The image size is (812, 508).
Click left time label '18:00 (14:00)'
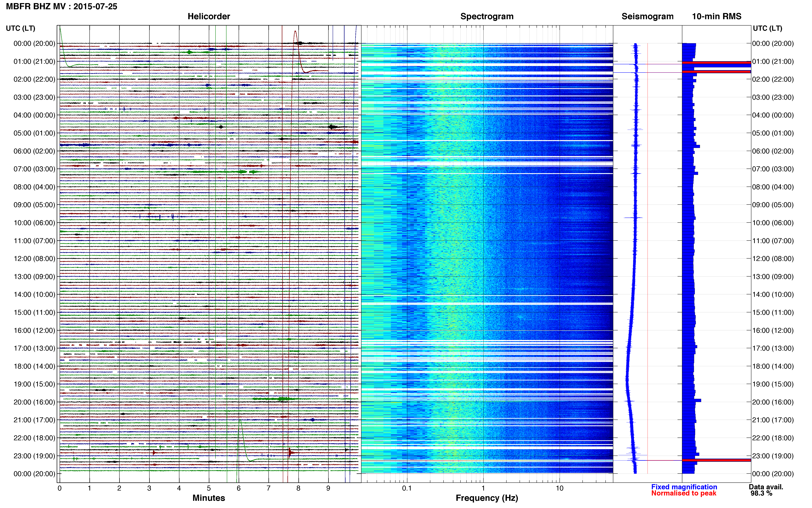click(34, 366)
